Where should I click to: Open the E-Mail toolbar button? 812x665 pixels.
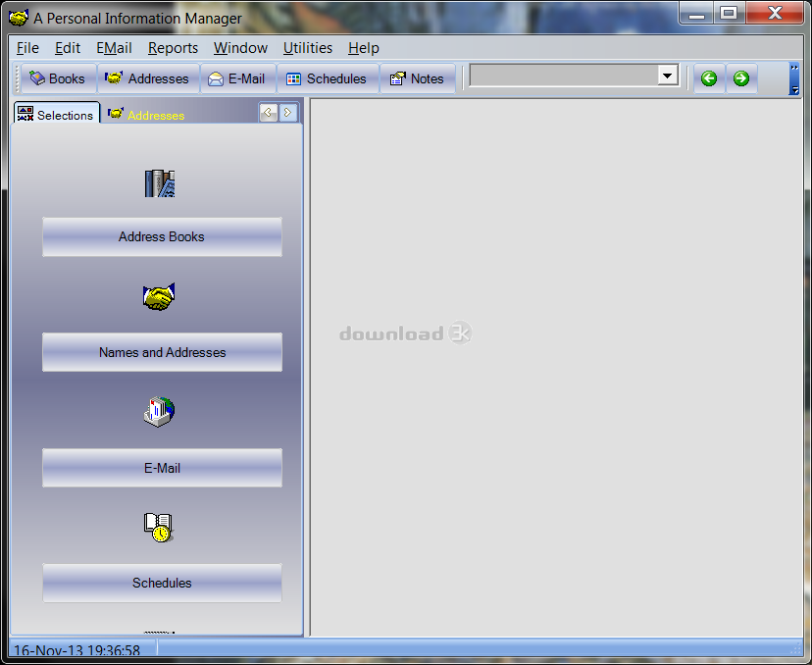[x=238, y=78]
